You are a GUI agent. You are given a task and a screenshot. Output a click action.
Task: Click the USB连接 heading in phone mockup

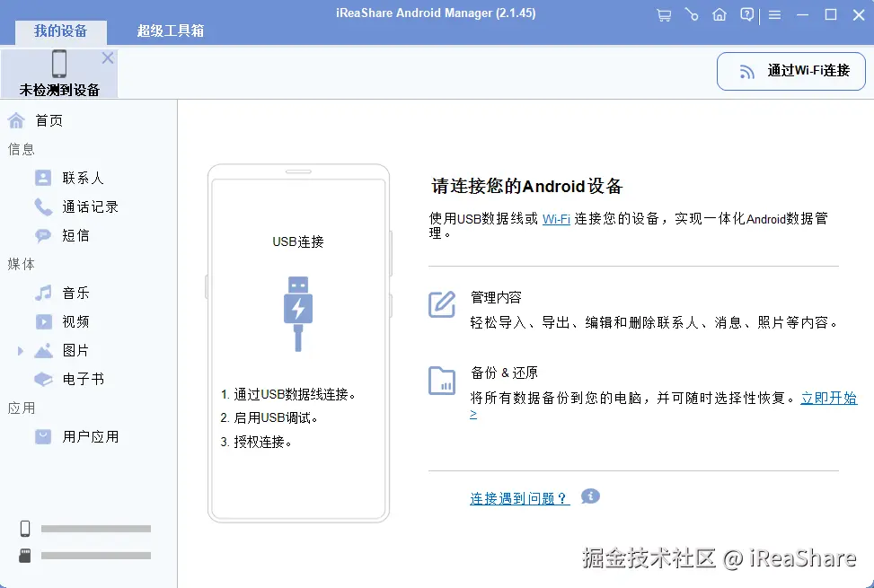click(298, 241)
